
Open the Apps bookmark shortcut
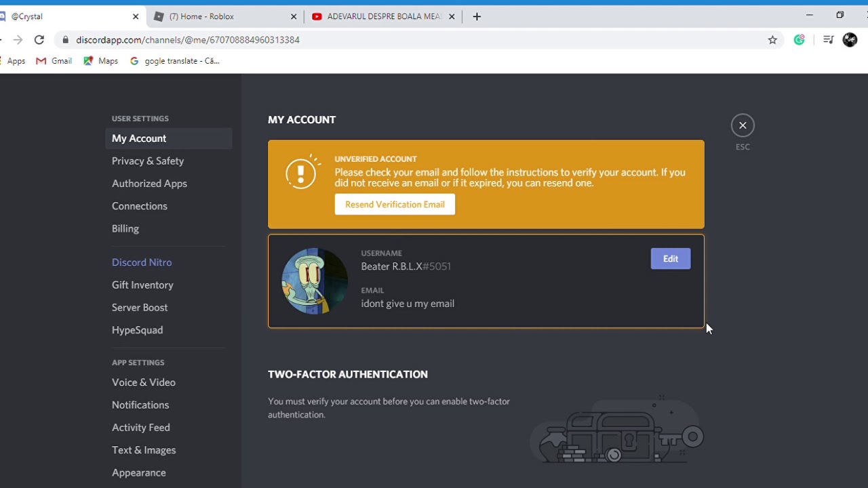(13, 61)
